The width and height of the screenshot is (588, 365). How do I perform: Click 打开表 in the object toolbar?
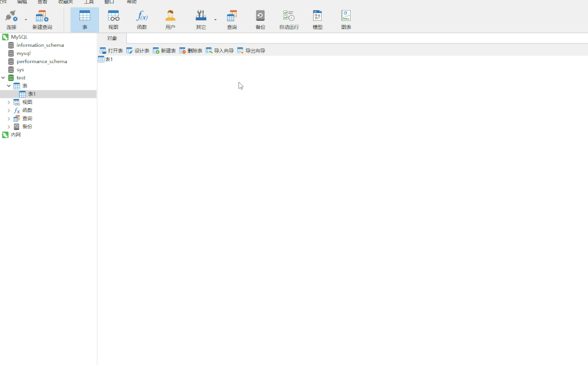(x=112, y=51)
